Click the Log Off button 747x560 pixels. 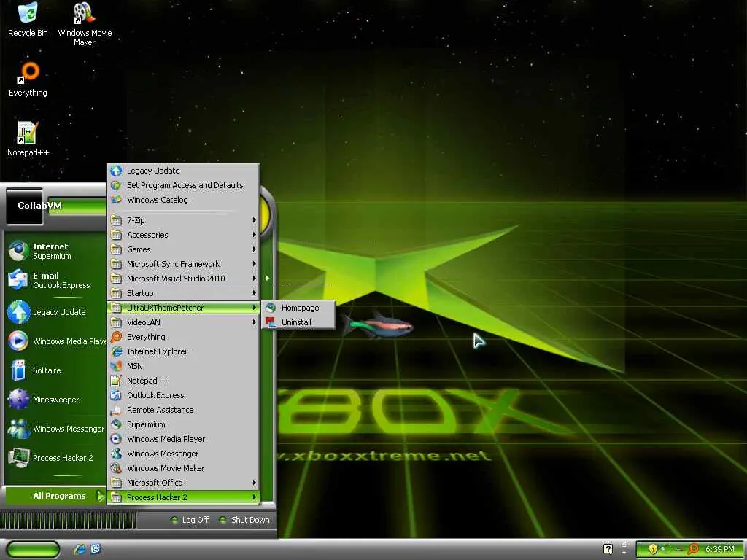[x=190, y=520]
